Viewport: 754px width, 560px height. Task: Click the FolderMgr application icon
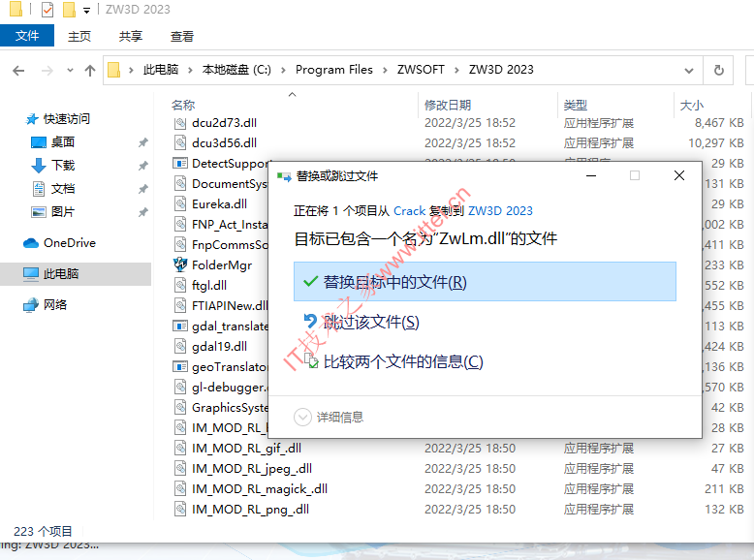pos(180,264)
